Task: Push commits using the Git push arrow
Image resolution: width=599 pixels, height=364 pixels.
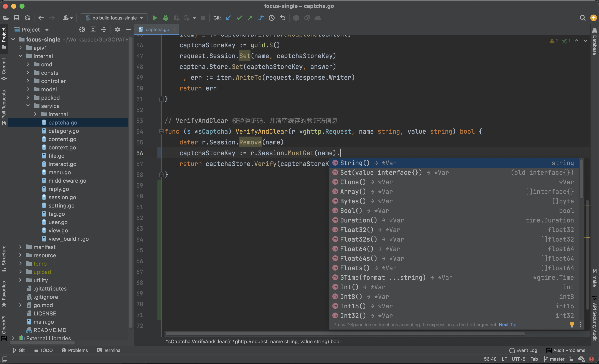Action: [x=250, y=18]
